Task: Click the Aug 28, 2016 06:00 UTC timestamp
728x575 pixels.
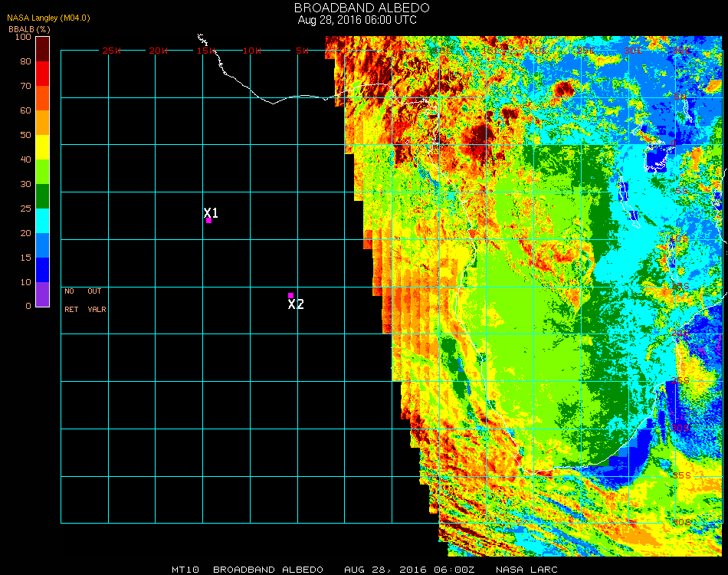Action: (357, 20)
